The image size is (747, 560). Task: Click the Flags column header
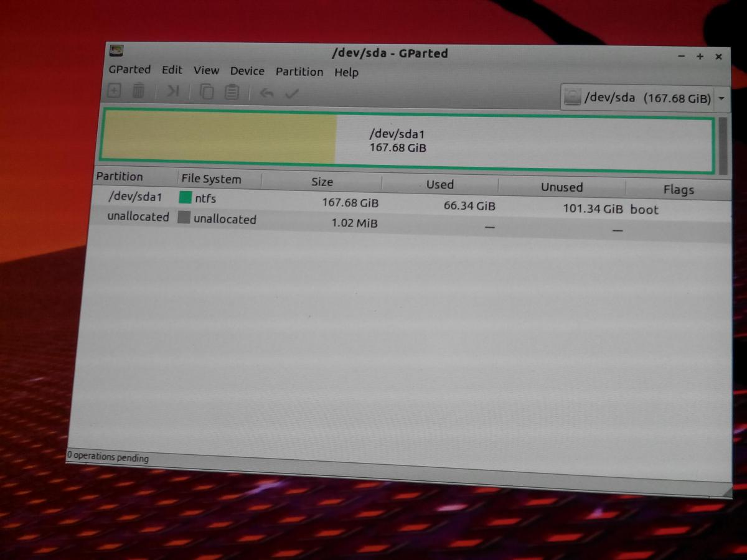click(678, 190)
